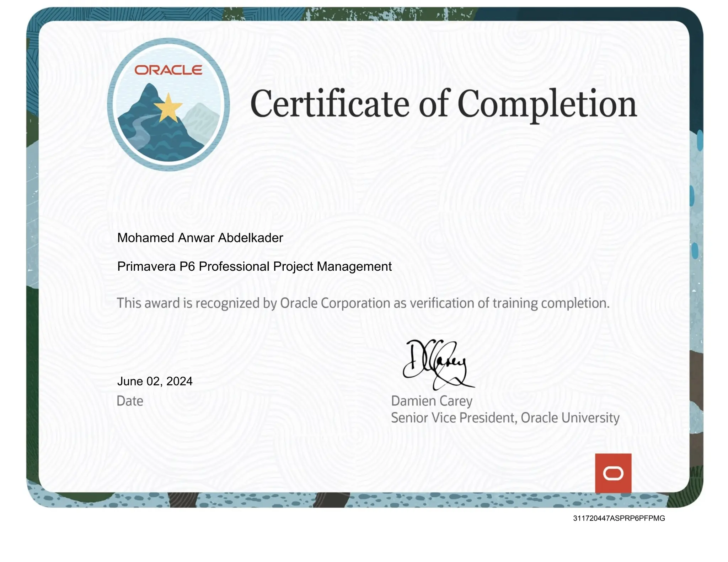The height and width of the screenshot is (562, 728).
Task: Click the Oracle mountain badge logo
Action: click(168, 104)
